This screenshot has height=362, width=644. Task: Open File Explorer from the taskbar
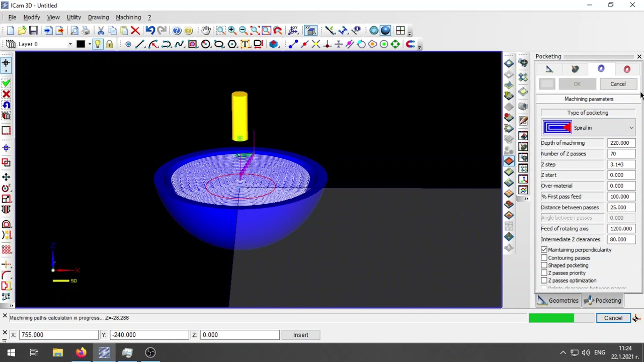pyautogui.click(x=58, y=352)
